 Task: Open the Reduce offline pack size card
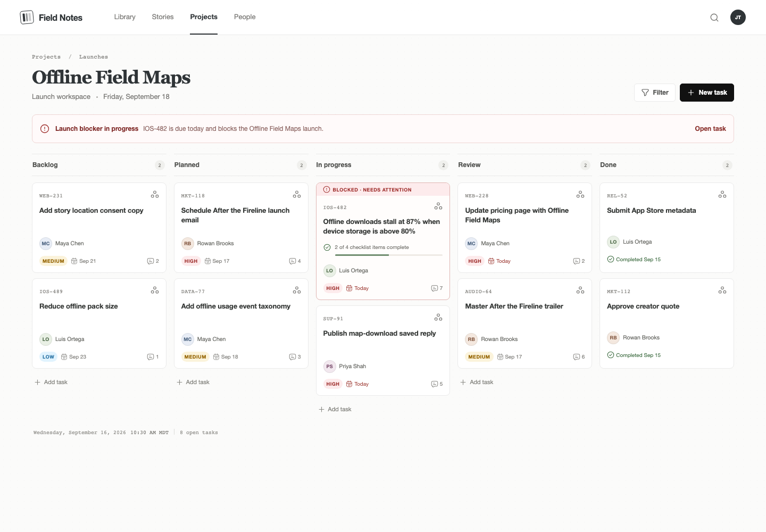coord(99,323)
